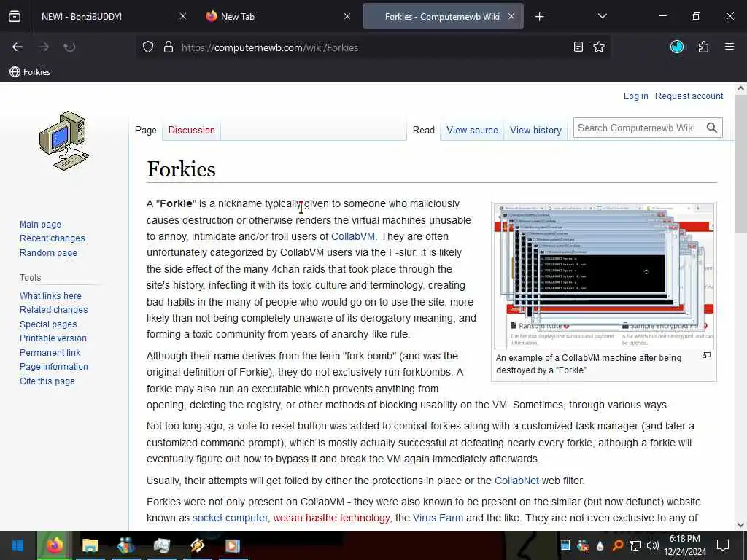Open the Discussion tab
Screen dimensions: 747x560
[192, 130]
